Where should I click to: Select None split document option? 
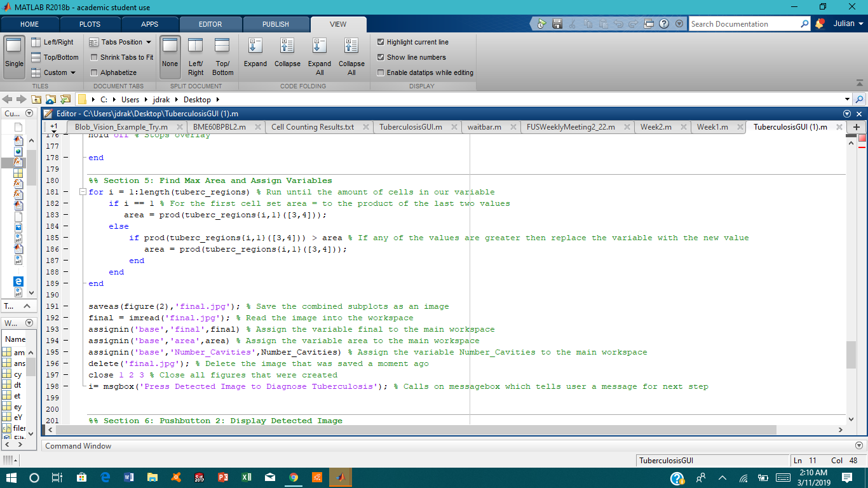tap(170, 57)
